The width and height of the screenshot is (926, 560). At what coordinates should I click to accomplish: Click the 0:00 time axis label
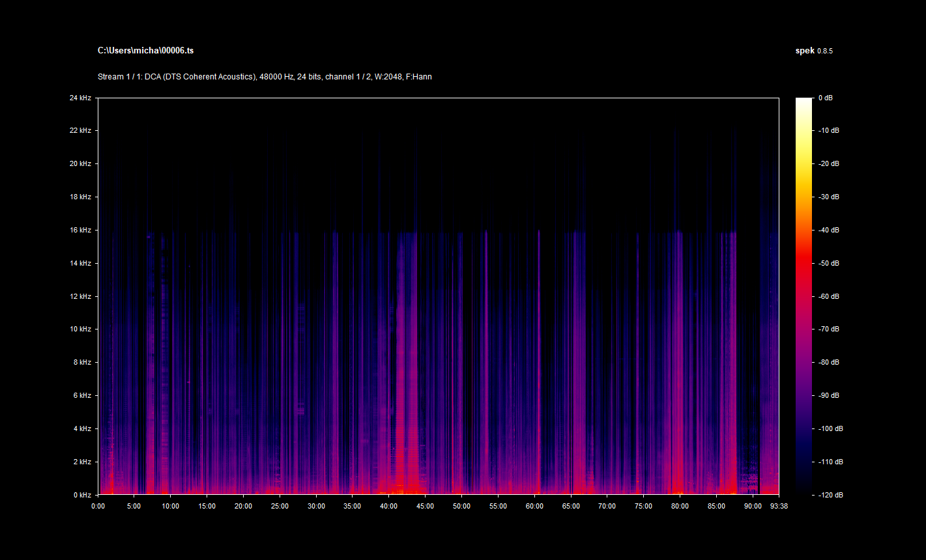click(98, 505)
